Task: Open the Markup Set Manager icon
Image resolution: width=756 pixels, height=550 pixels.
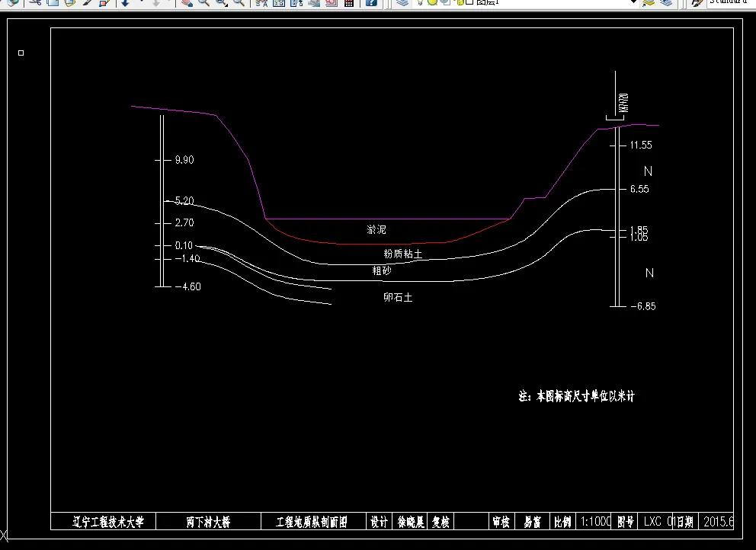Action: pos(332,2)
